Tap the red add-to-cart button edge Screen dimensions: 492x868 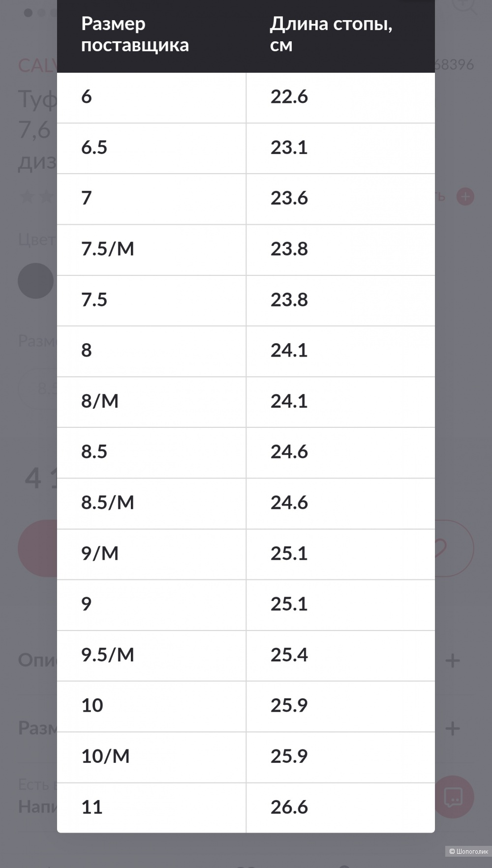pos(37,548)
